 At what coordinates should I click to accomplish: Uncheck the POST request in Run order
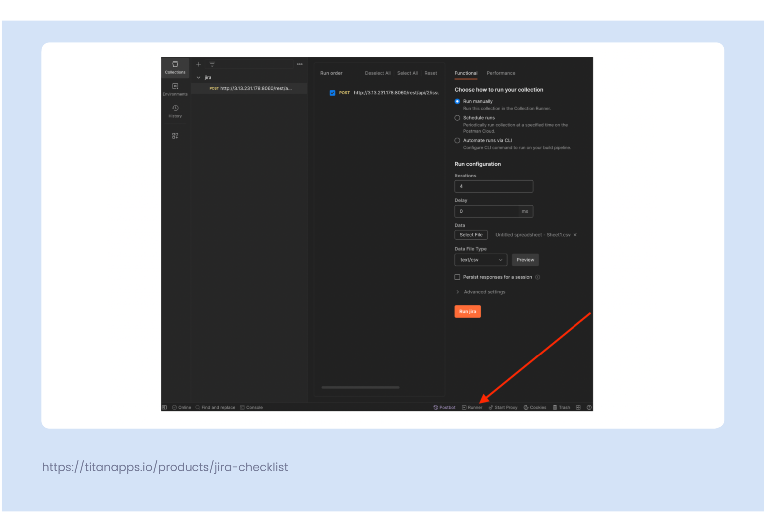pos(332,93)
